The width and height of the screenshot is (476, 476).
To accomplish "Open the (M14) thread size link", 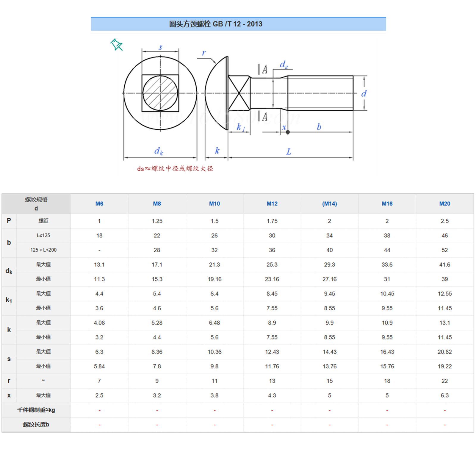I will [x=330, y=204].
